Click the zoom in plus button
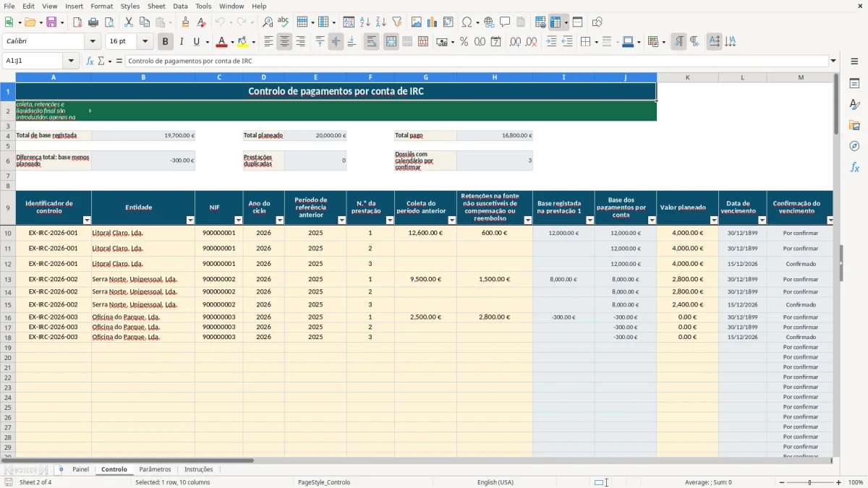This screenshot has width=868, height=488. coord(839,482)
